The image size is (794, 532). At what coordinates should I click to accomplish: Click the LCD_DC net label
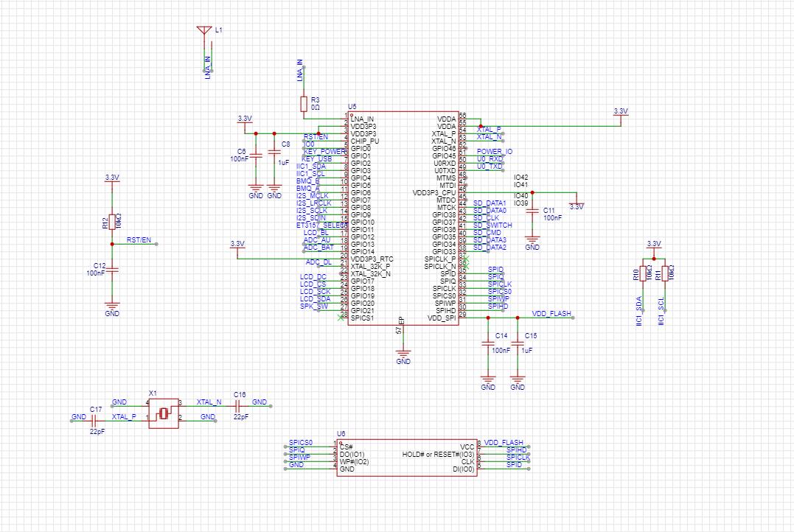click(313, 277)
